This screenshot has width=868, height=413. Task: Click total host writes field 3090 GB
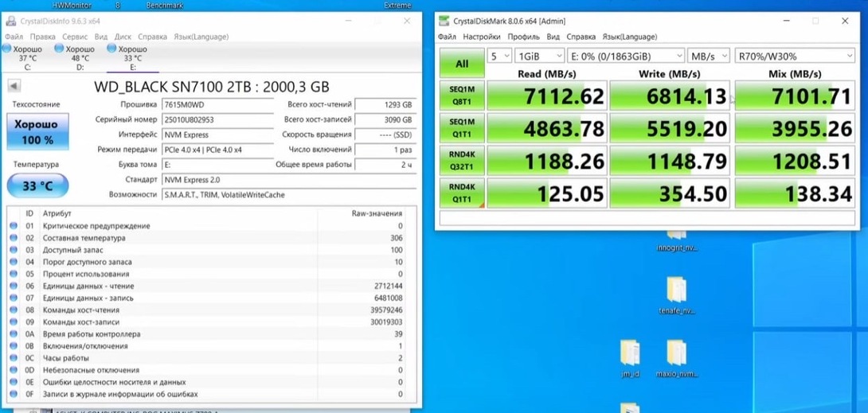click(386, 119)
